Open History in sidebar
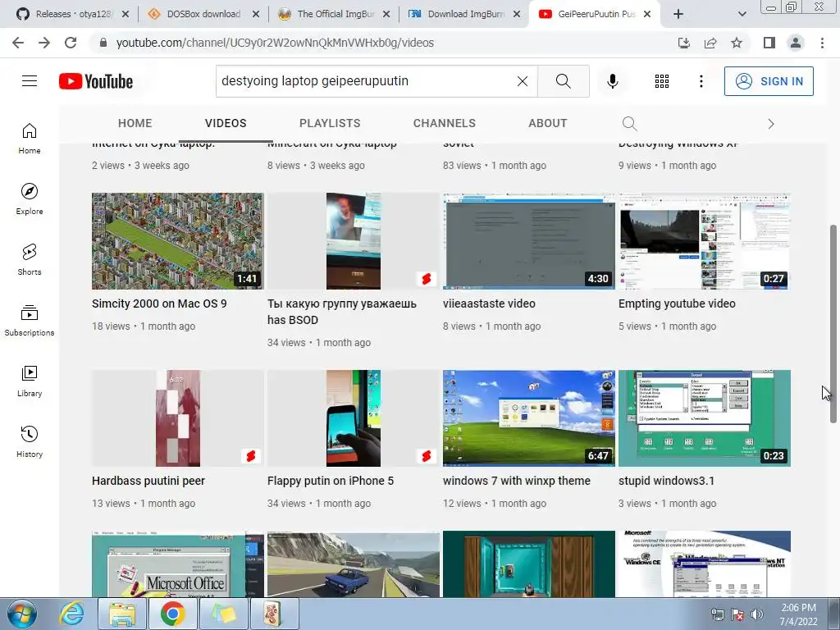Screen dimensions: 840x630 (30, 441)
